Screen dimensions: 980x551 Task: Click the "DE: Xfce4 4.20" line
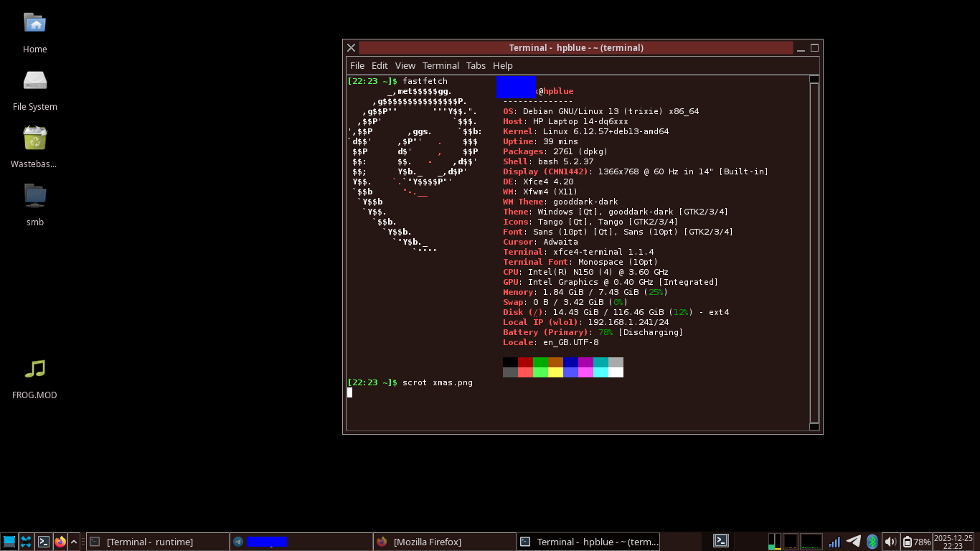click(538, 182)
